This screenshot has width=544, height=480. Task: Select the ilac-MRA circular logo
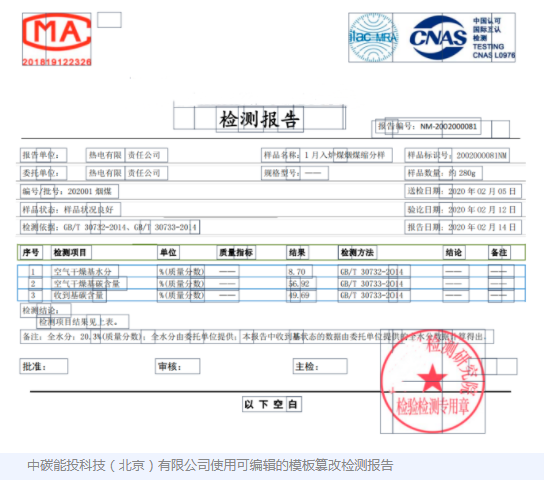tap(373, 37)
